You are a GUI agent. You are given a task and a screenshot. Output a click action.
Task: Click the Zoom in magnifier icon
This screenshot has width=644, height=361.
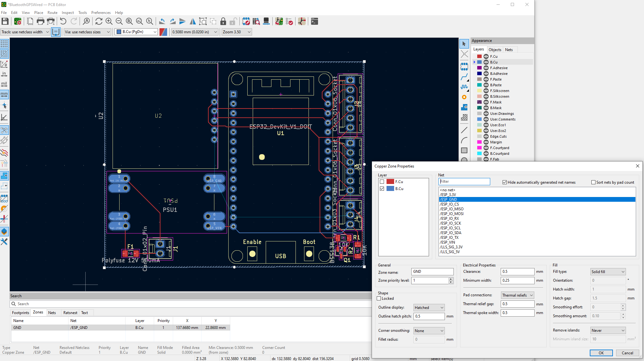pos(109,21)
